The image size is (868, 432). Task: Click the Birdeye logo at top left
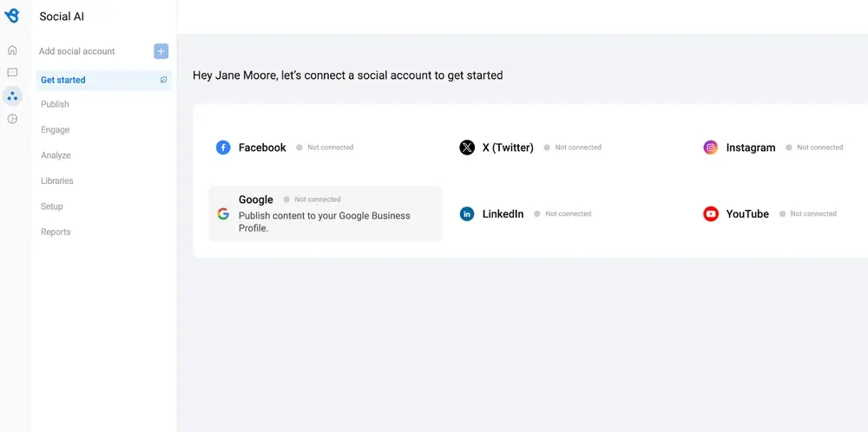pyautogui.click(x=12, y=16)
